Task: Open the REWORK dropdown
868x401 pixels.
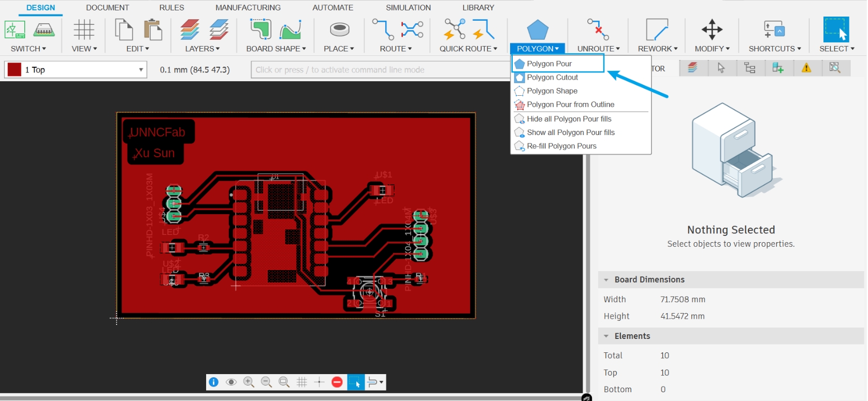Action: 658,49
